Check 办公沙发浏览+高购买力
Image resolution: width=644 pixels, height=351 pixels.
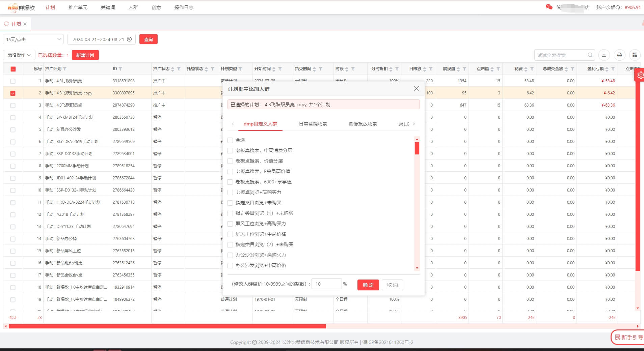(x=230, y=255)
